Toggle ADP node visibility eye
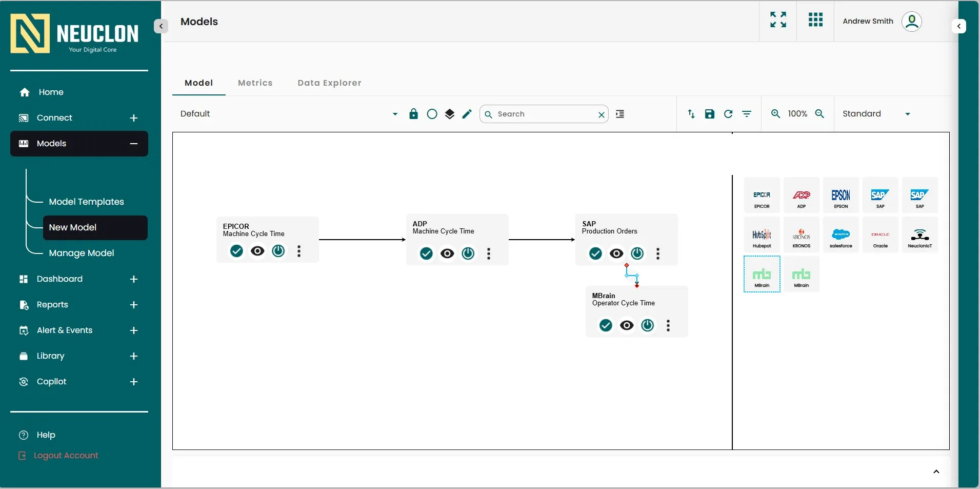980x489 pixels. 447,253
